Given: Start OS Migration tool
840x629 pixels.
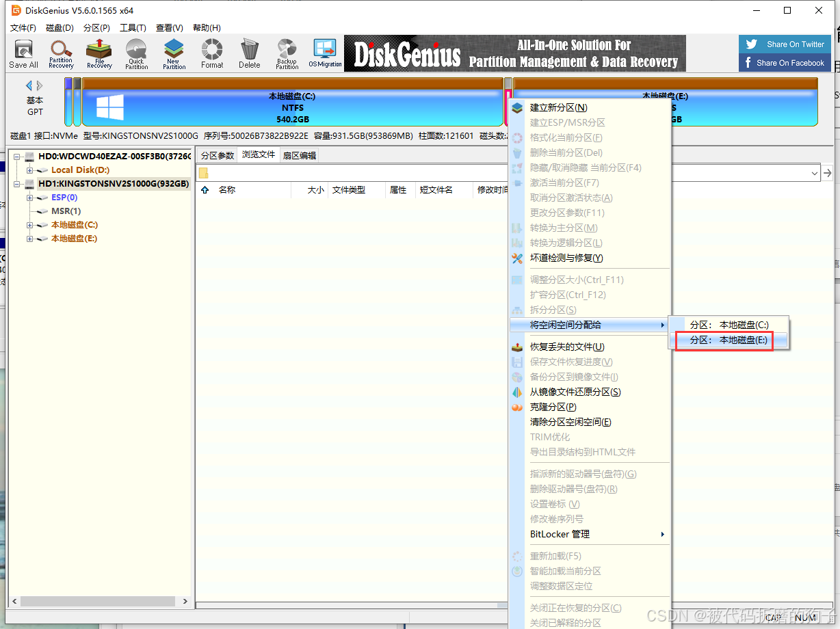Looking at the screenshot, I should coord(325,54).
